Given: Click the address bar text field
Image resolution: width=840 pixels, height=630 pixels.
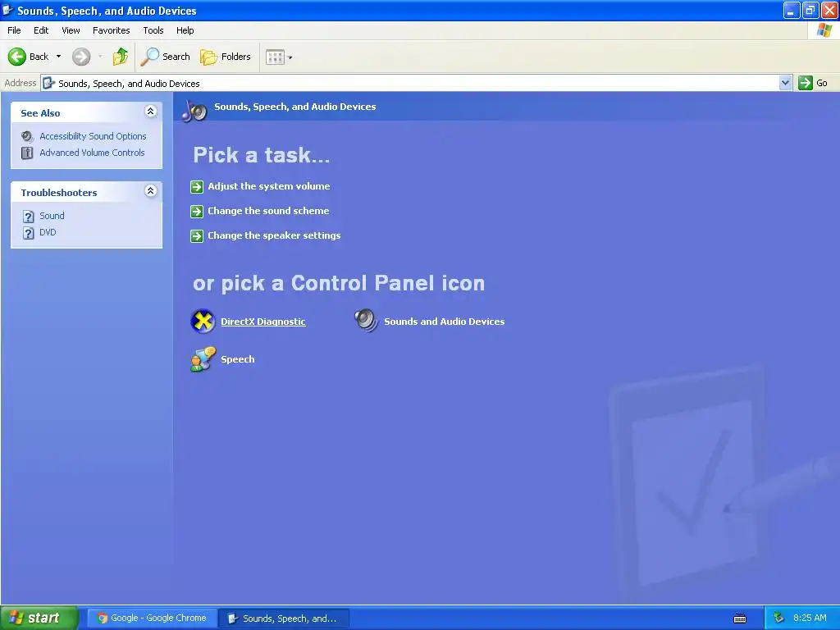Looking at the screenshot, I should (x=410, y=83).
